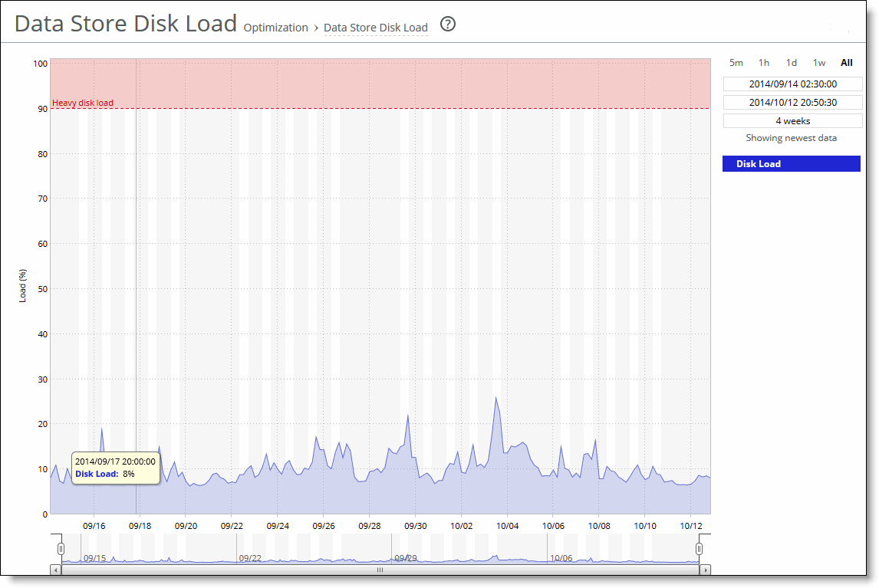879x588 pixels.
Task: Click the navigator right scroll arrow
Action: tap(706, 570)
